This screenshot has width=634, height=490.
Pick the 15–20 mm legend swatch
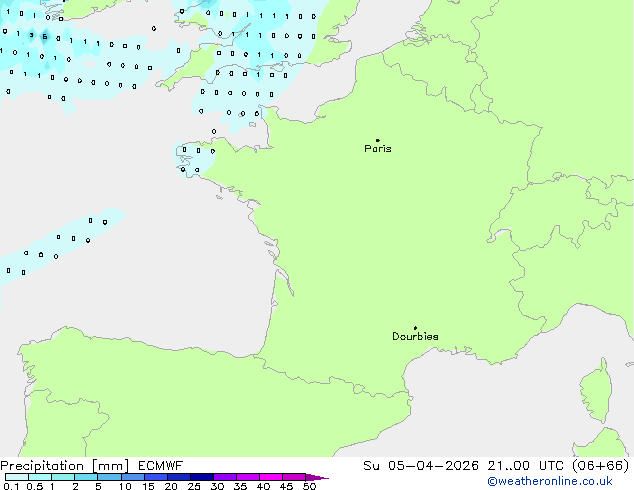click(156, 477)
